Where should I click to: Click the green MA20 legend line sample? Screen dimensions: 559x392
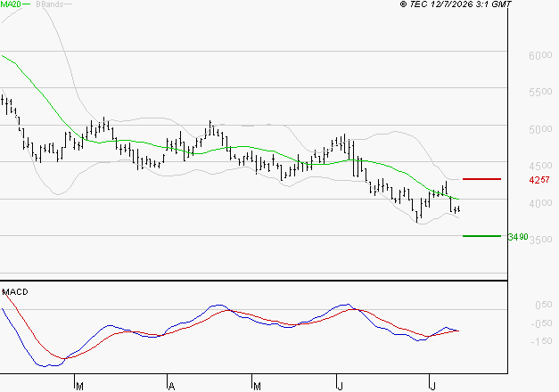27,4
